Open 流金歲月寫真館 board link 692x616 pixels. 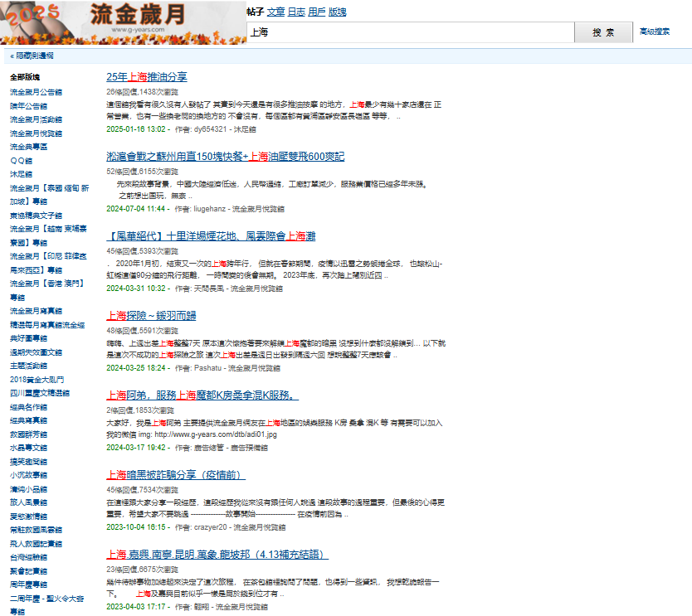(x=37, y=311)
